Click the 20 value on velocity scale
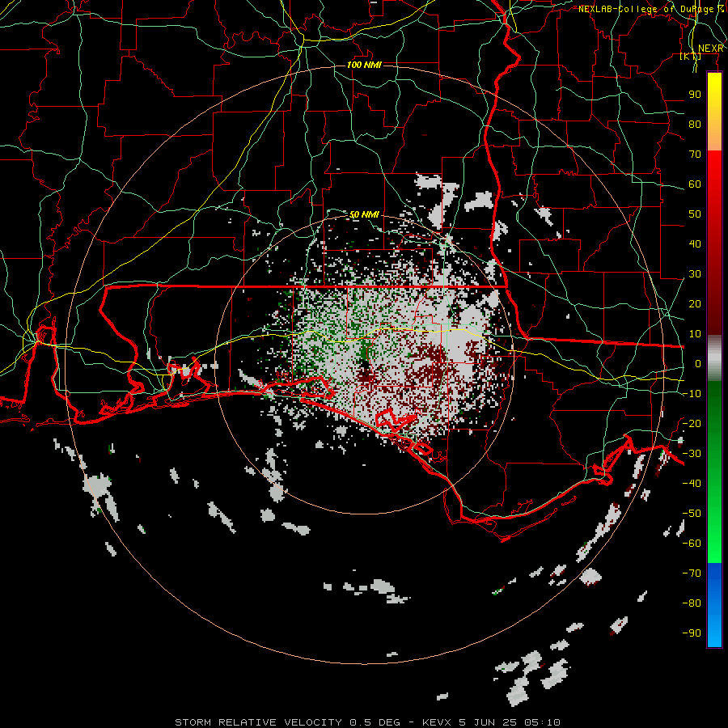 pyautogui.click(x=695, y=303)
